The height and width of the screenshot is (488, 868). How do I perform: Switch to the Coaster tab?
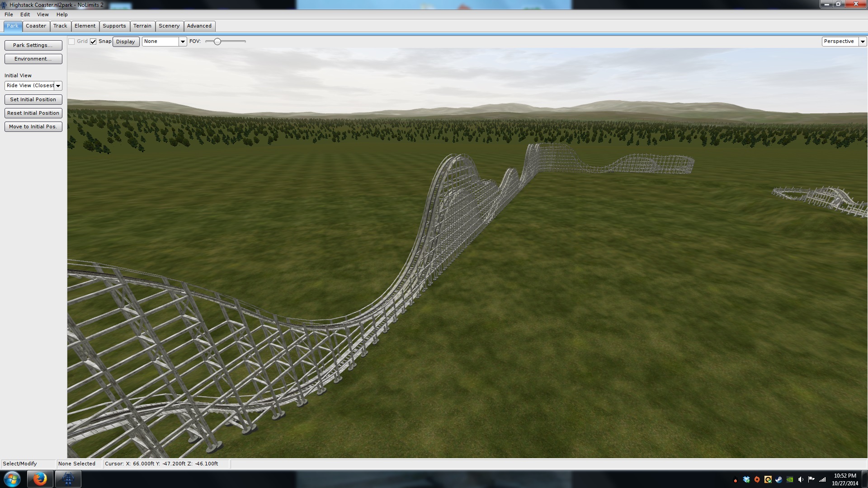coord(36,26)
